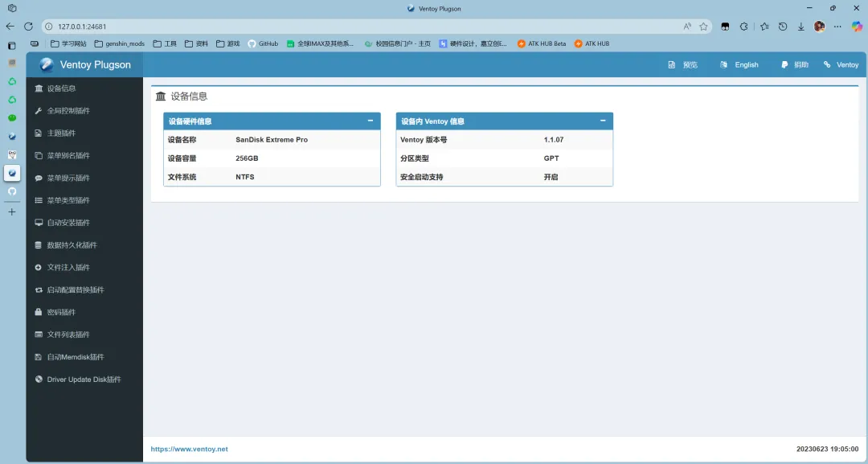Image resolution: width=868 pixels, height=464 pixels.
Task: Open the Read Aloud icon in address bar
Action: click(687, 27)
